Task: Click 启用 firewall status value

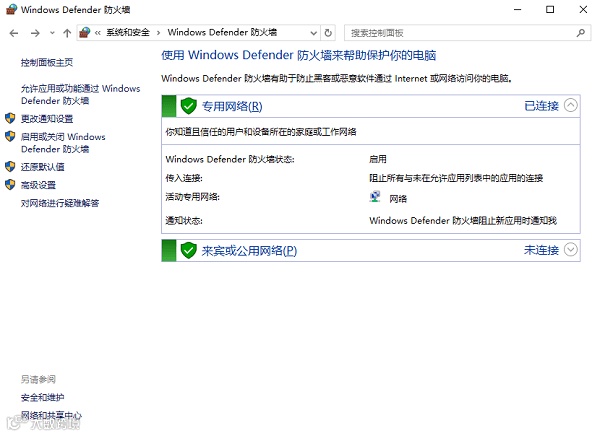Action: pyautogui.click(x=378, y=159)
